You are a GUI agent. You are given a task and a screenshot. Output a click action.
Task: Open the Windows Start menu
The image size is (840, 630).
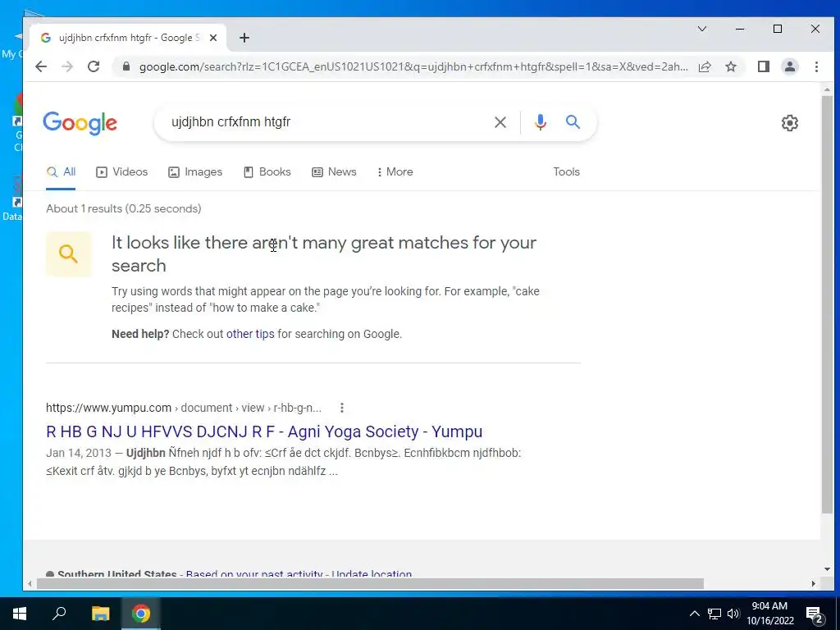[x=20, y=614]
